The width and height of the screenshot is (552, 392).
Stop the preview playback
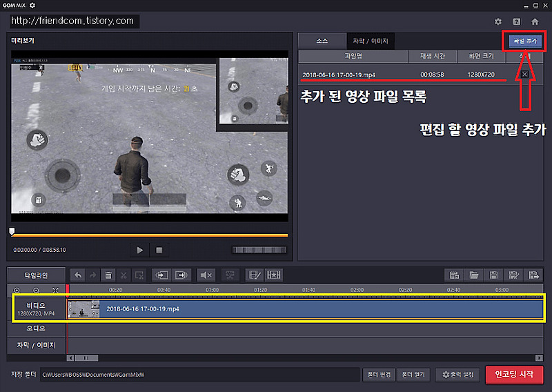coord(159,250)
